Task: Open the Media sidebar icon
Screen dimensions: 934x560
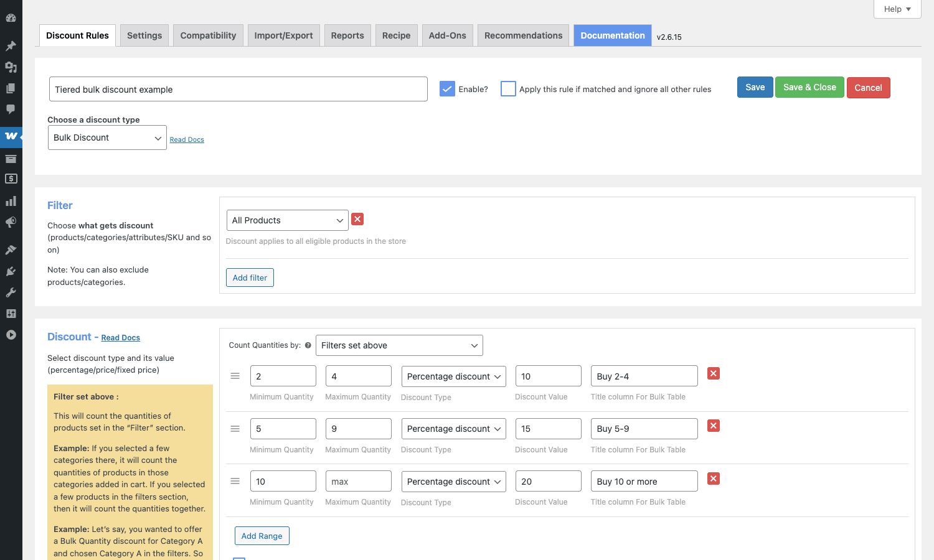Action: coord(11,67)
